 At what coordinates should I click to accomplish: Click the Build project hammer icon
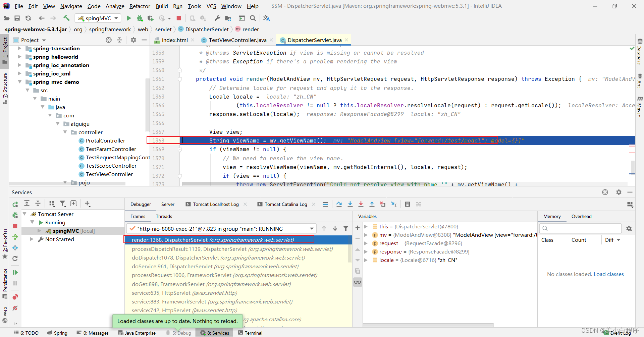66,18
